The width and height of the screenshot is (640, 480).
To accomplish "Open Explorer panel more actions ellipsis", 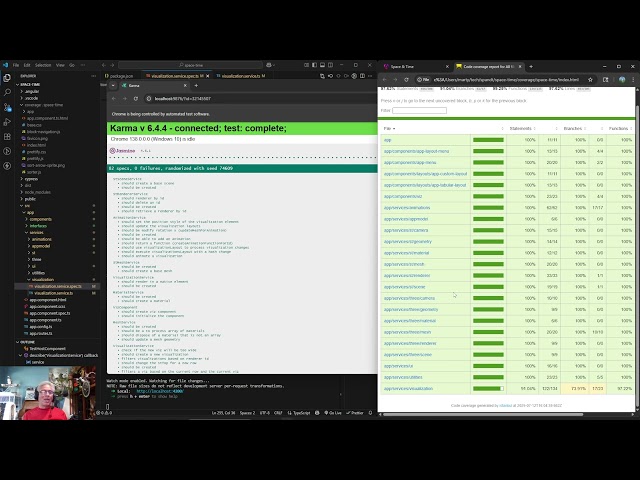I will pyautogui.click(x=93, y=76).
